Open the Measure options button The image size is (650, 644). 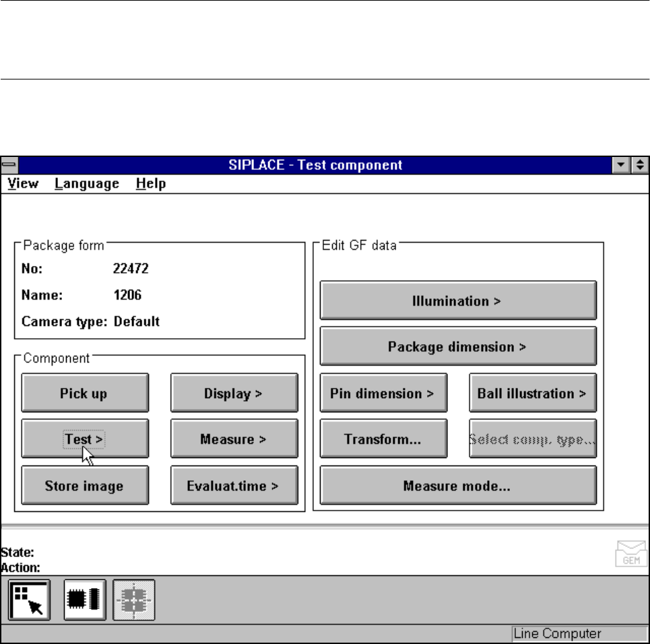[234, 439]
